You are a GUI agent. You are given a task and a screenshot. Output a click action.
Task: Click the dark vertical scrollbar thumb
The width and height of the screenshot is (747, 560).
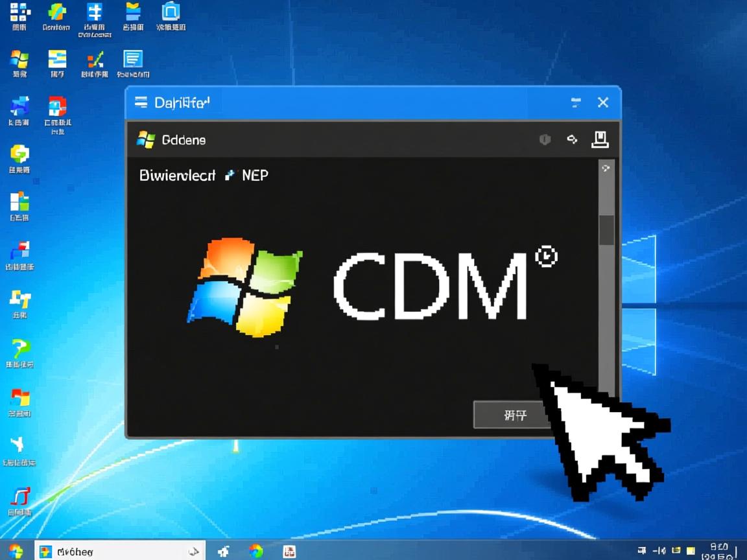606,230
